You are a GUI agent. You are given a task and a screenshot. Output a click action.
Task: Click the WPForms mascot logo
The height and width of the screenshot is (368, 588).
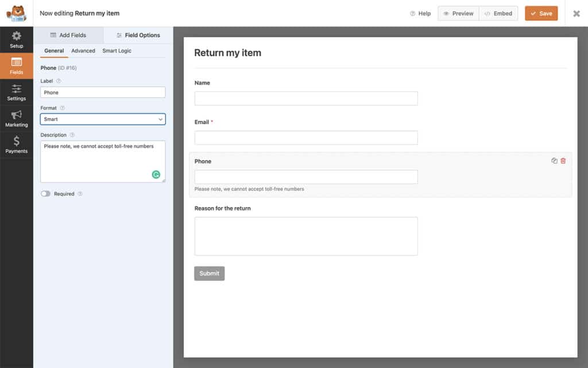pos(17,13)
